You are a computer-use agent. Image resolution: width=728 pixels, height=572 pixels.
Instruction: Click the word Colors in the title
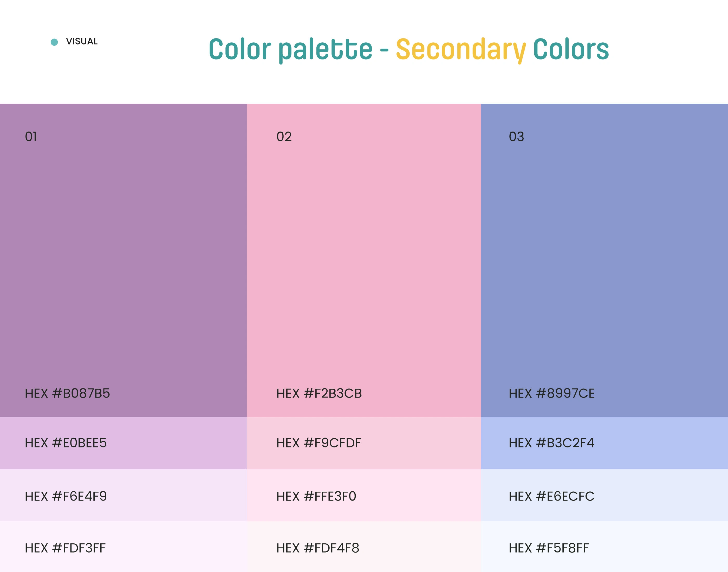click(x=571, y=50)
